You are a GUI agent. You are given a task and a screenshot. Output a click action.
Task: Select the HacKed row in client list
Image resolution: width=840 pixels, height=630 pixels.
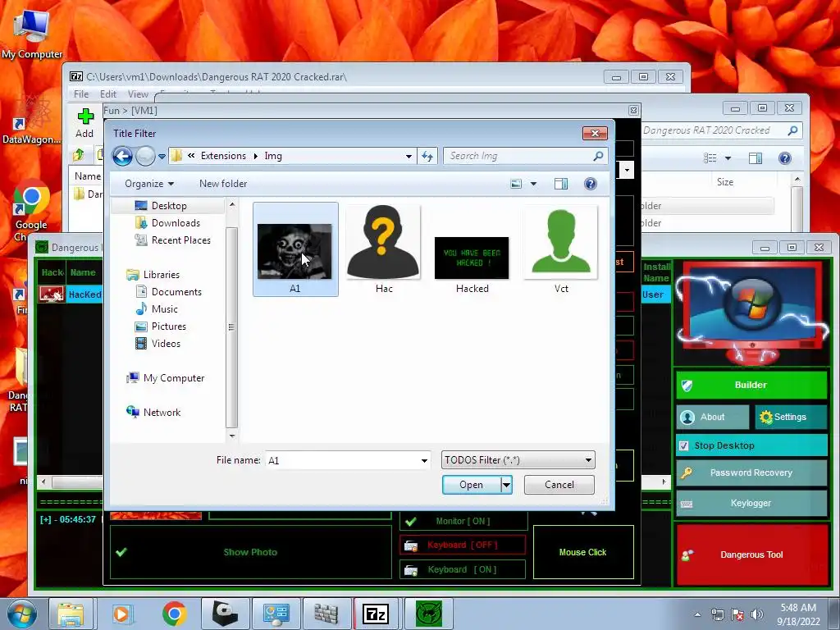point(70,294)
